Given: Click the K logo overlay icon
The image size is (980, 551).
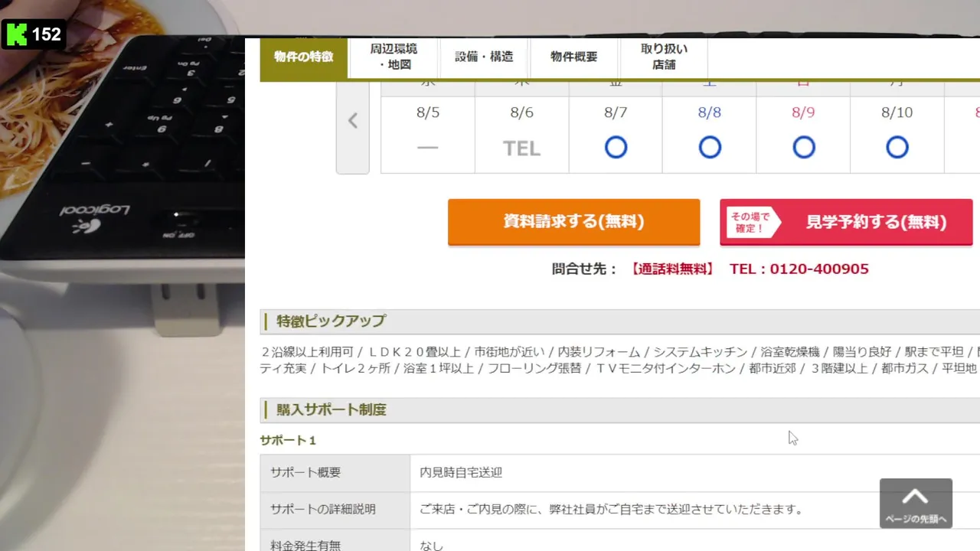Looking at the screenshot, I should 17,34.
